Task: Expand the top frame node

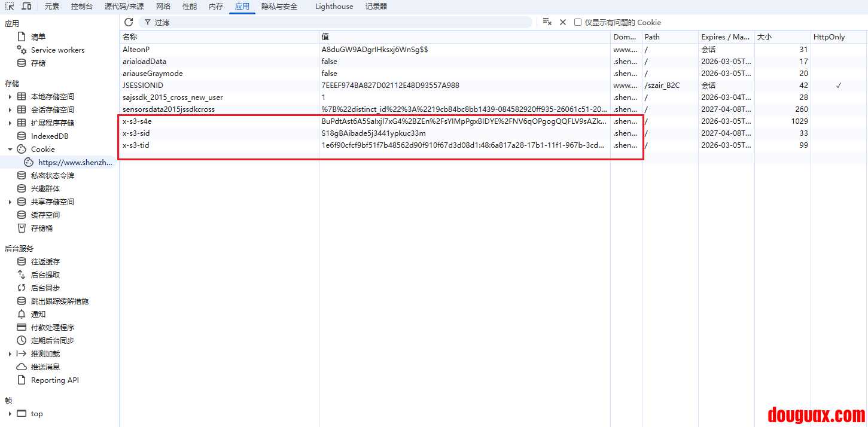Action: point(10,414)
